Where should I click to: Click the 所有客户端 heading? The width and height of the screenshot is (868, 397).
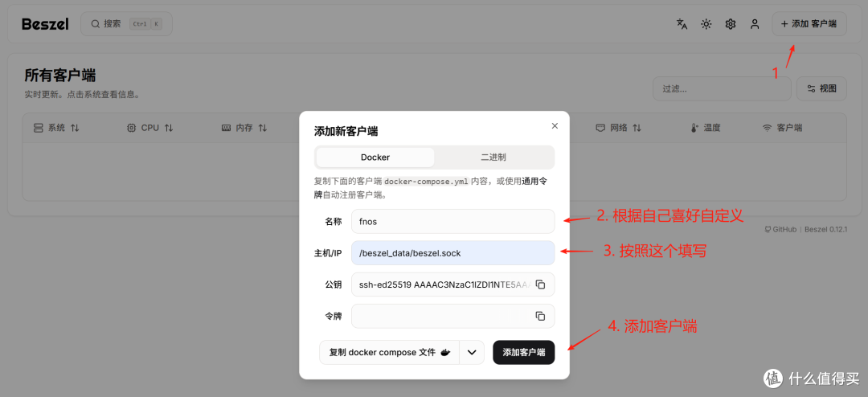coord(60,76)
